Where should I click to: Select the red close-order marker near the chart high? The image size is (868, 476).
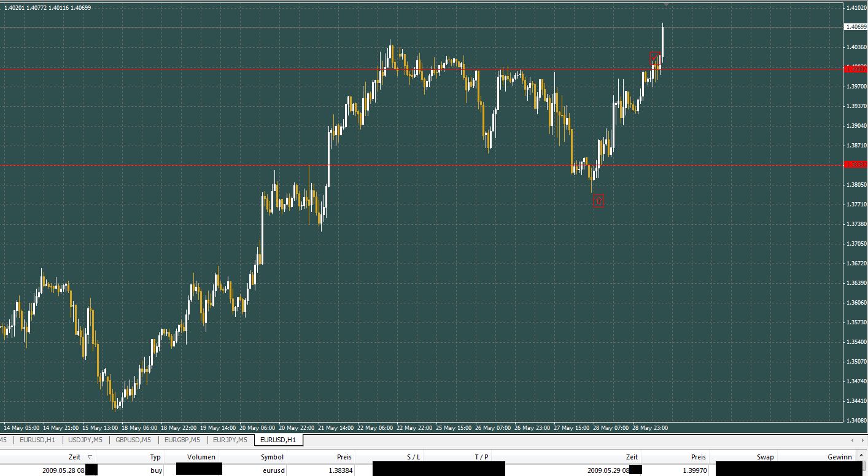656,58
